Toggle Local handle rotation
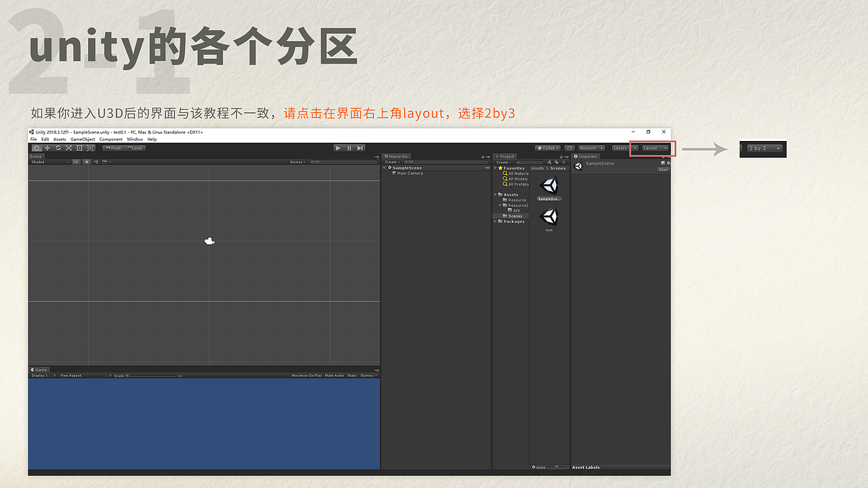 (x=134, y=148)
